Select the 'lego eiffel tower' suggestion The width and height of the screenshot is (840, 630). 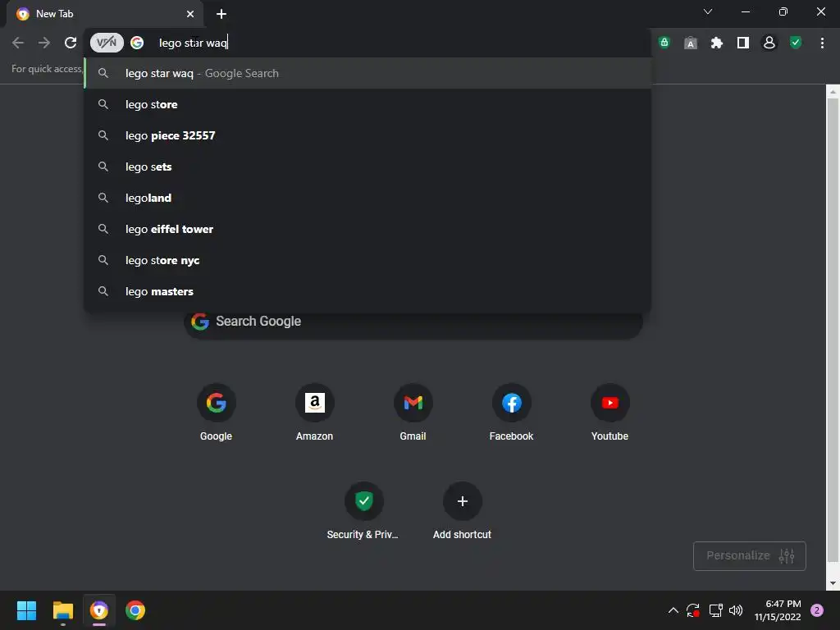(368, 229)
